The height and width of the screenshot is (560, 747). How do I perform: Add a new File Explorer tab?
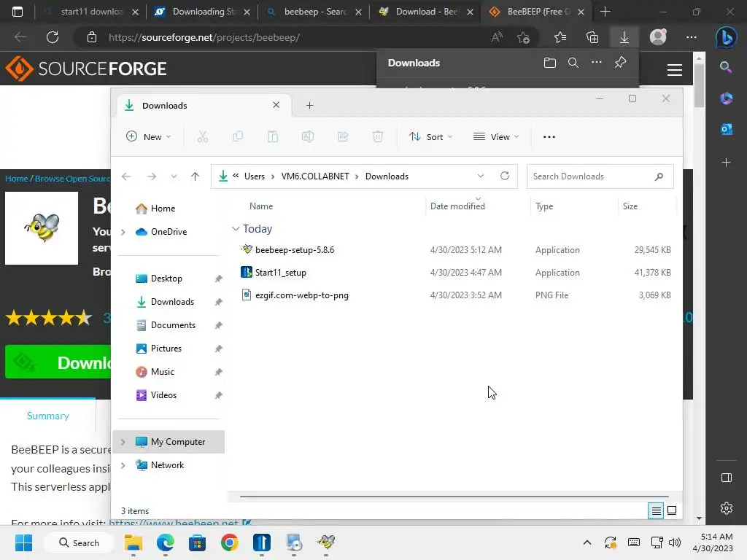coord(309,105)
